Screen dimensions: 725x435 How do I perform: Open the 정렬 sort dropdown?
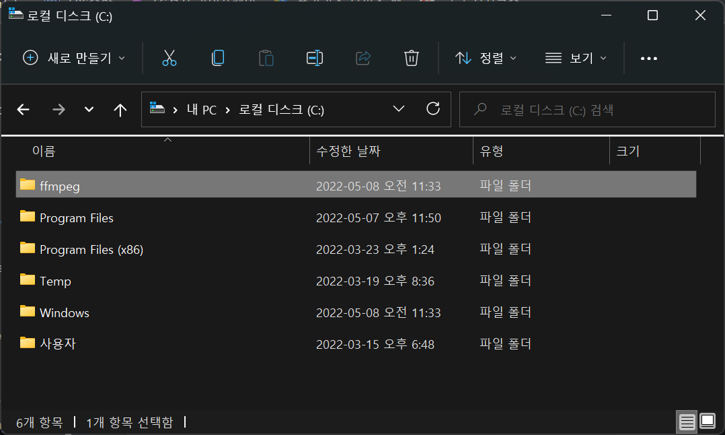tap(485, 58)
